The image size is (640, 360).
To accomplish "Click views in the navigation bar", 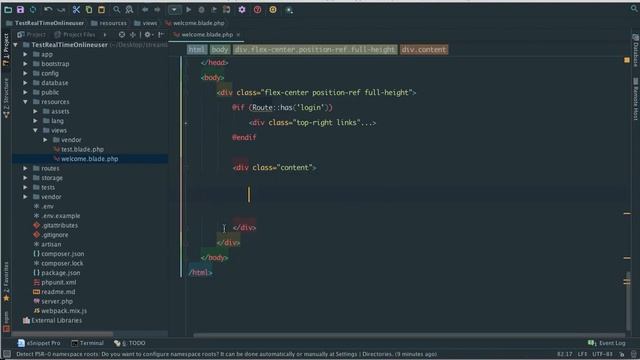I will (x=146, y=23).
